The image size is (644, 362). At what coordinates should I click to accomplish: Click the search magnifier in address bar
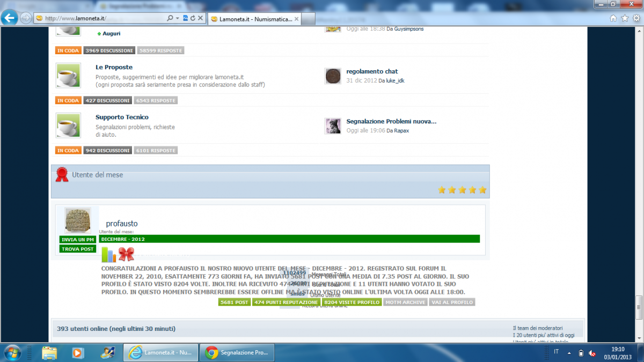pyautogui.click(x=169, y=18)
